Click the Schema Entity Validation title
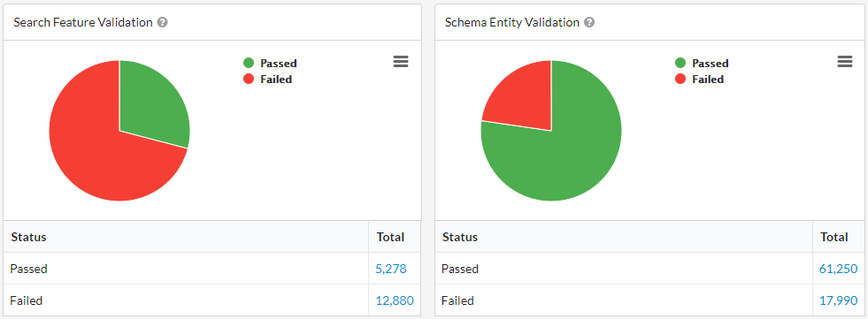The width and height of the screenshot is (868, 319). click(512, 23)
